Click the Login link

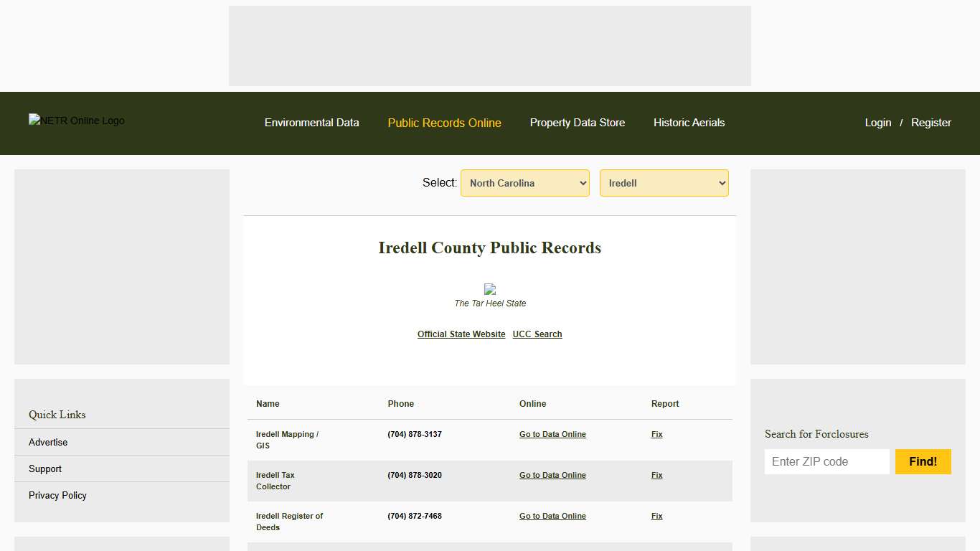point(878,123)
